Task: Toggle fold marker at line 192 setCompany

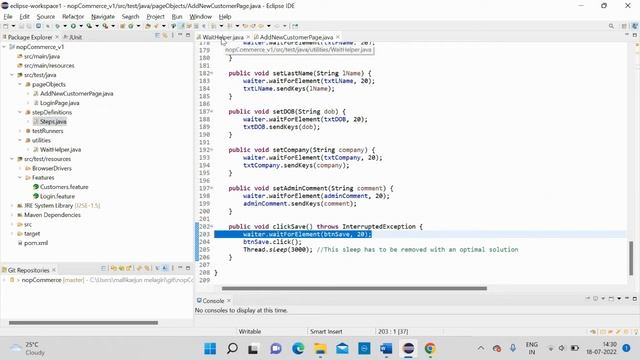Action: click(x=212, y=150)
